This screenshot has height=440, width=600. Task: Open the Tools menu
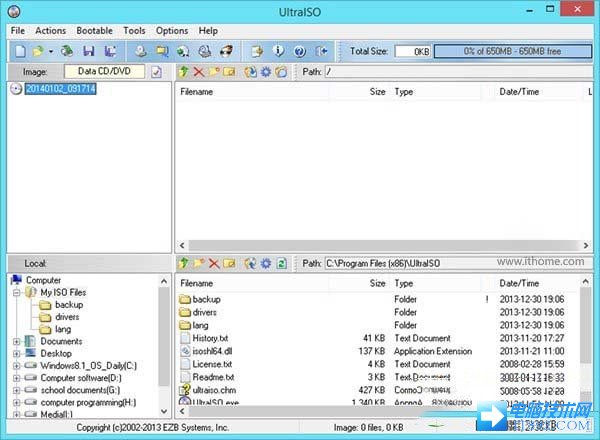pos(134,31)
